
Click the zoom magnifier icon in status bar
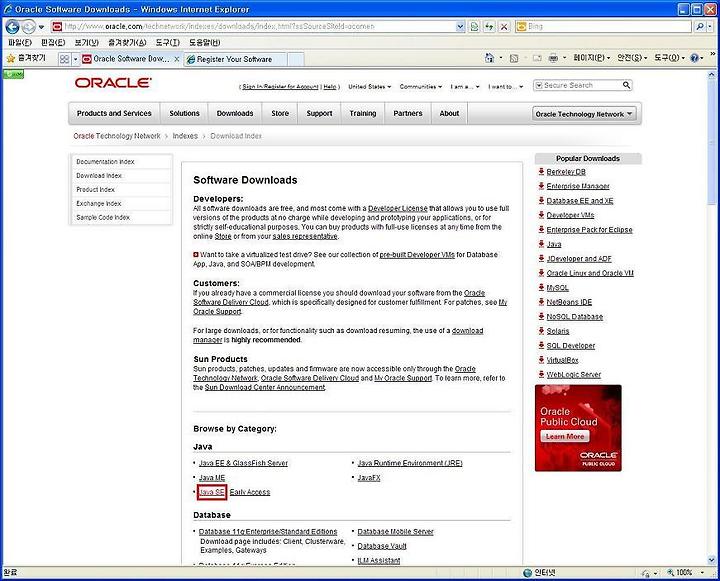[x=670, y=572]
